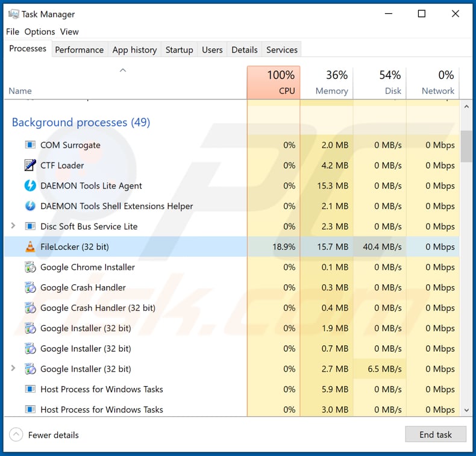Screen dimensions: 476x456
Task: Select the COM Surrogate process name
Action: [70, 145]
